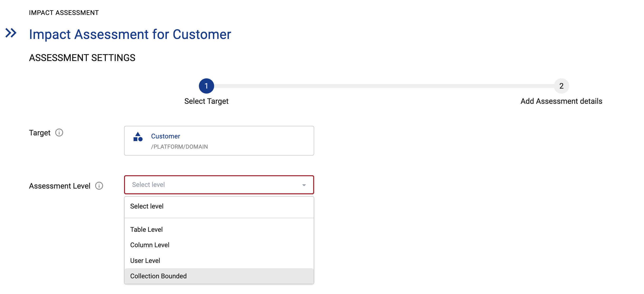This screenshot has height=294, width=644.
Task: Click the Target info icon
Action: click(x=59, y=133)
